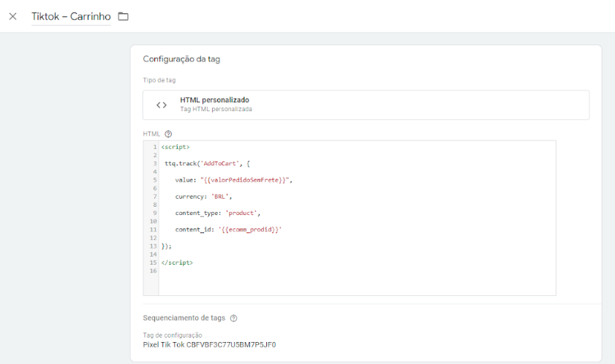This screenshot has width=615, height=364.
Task: Click the opening <script> tag line
Action: (x=176, y=147)
